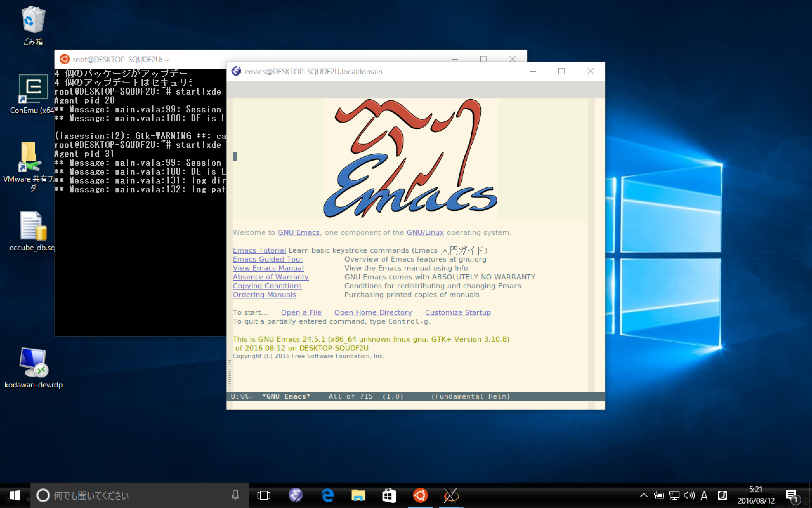Click the Emacs window title bar icon
This screenshot has height=508, width=812.
[237, 71]
